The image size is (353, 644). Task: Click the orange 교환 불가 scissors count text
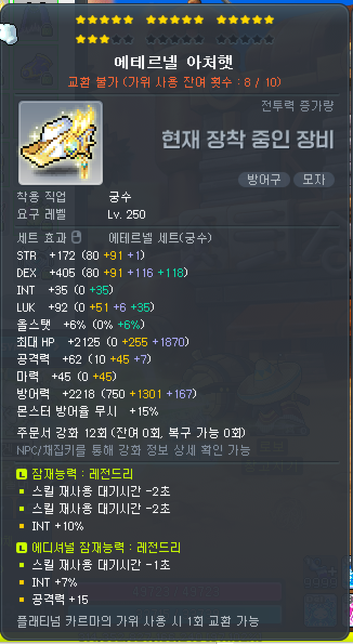pos(174,83)
